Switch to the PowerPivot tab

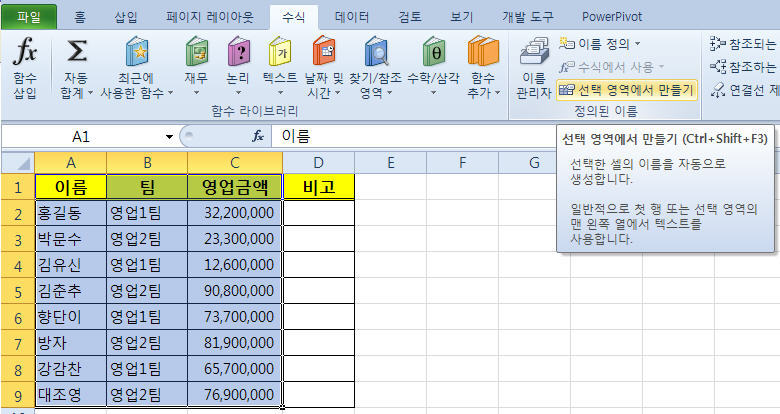(612, 17)
